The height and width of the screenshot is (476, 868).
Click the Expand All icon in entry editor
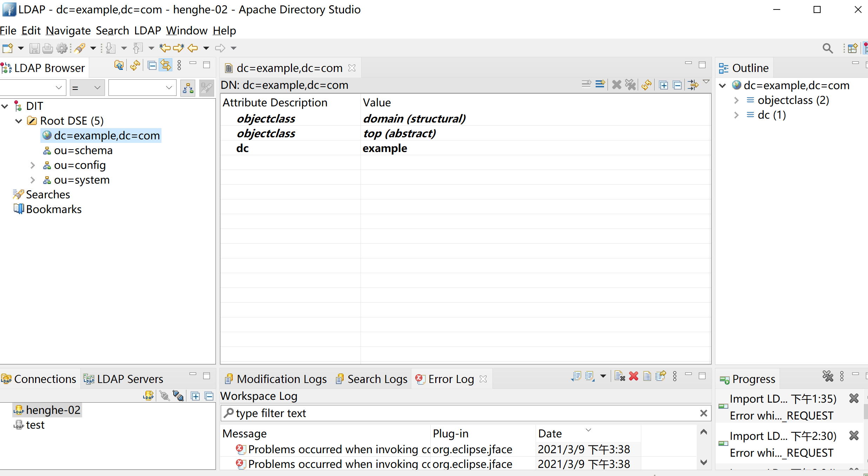[663, 85]
